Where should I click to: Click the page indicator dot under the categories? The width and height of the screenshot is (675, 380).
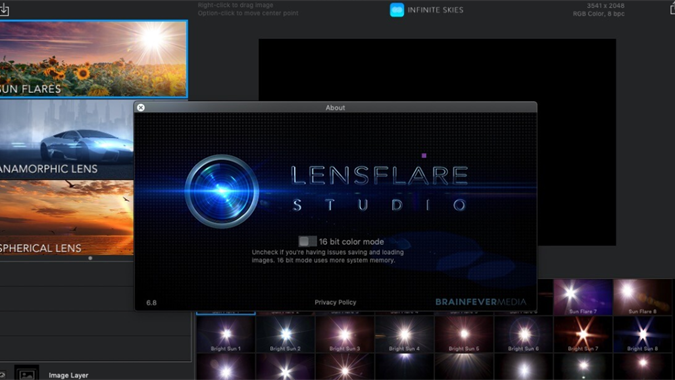click(90, 258)
